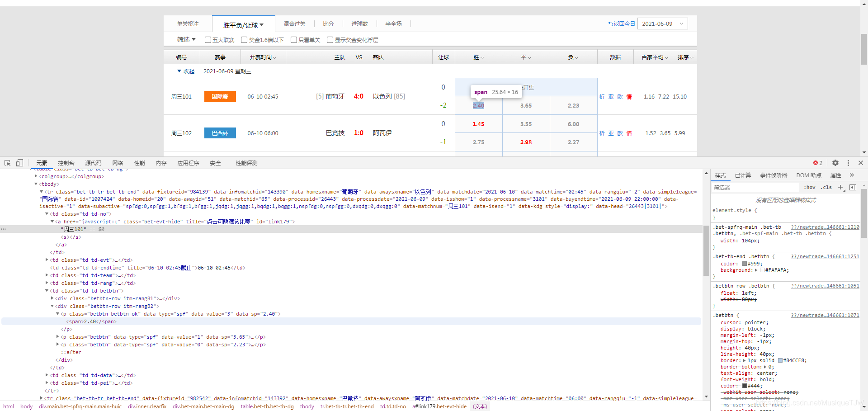The image size is (868, 411).
Task: Open DevTools settings gear
Action: click(835, 163)
